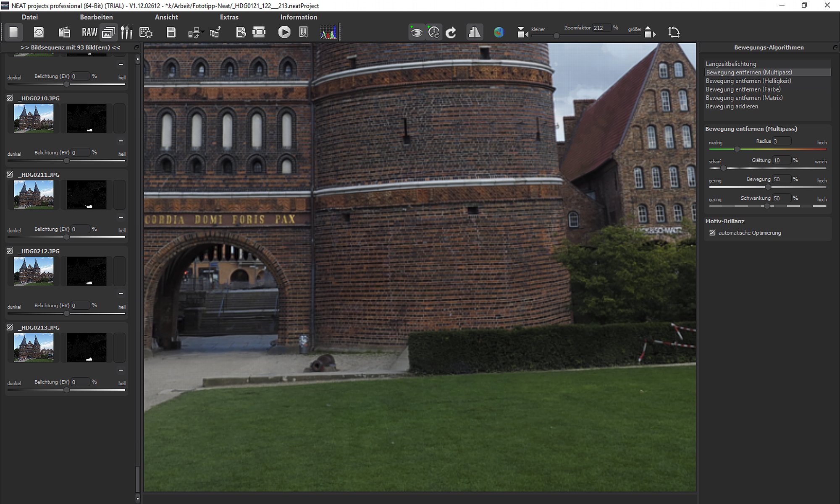Open the Extras menu
840x504 pixels.
(x=229, y=17)
